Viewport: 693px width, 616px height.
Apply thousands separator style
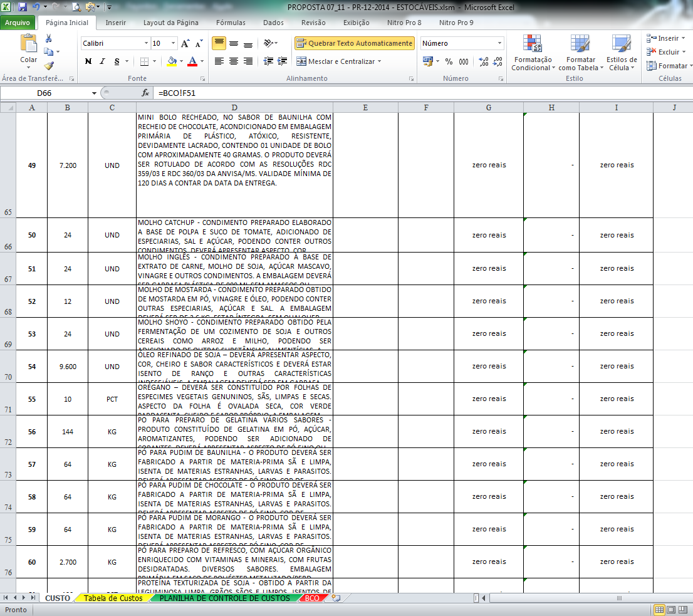463,61
